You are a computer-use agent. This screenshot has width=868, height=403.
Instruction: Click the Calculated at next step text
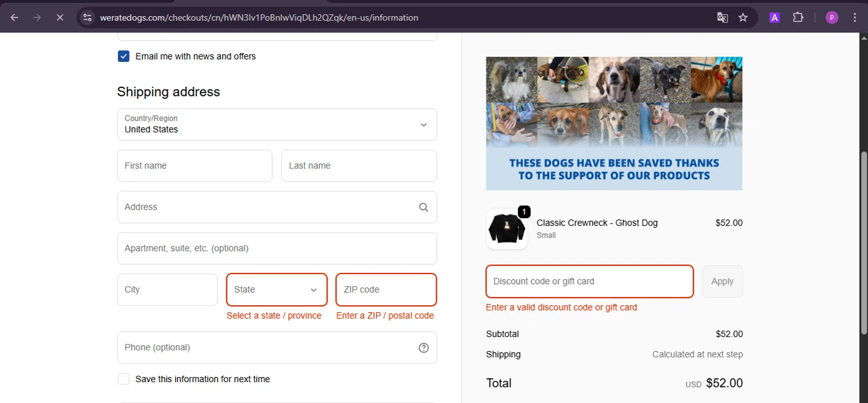(x=697, y=354)
